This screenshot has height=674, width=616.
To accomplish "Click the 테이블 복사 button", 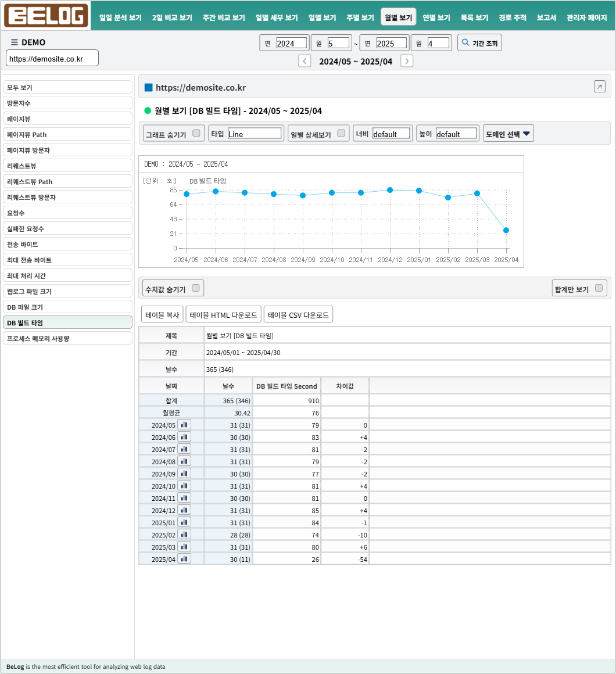I will (x=163, y=315).
